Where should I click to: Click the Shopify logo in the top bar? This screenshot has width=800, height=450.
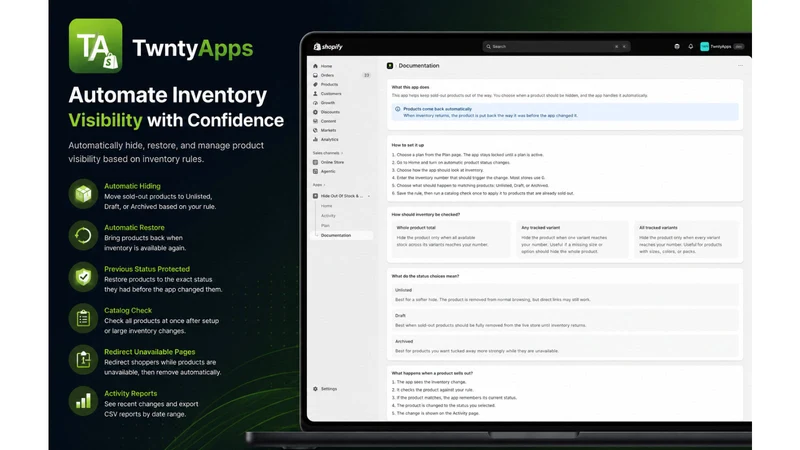point(328,46)
